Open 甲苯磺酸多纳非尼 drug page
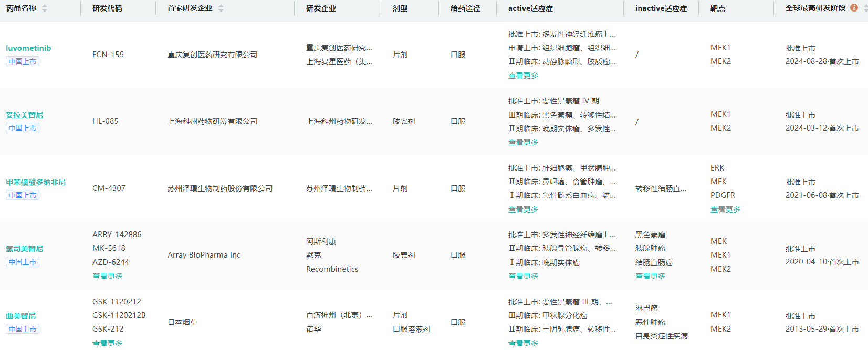The image size is (868, 350). coord(36,182)
